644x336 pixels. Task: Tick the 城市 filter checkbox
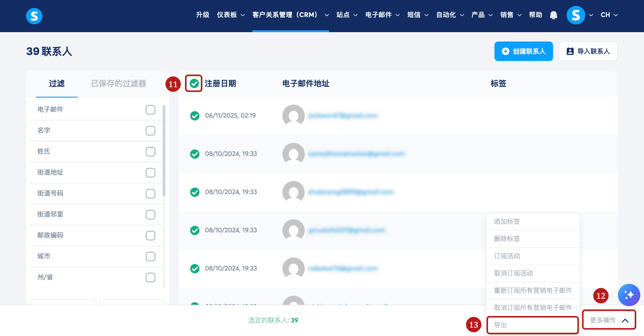[x=150, y=256]
